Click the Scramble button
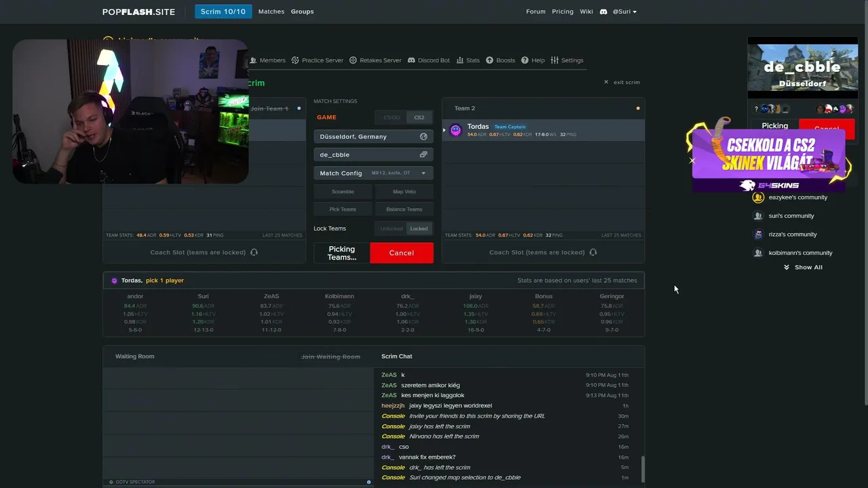Screen dimensions: 868x488 (x=342, y=192)
